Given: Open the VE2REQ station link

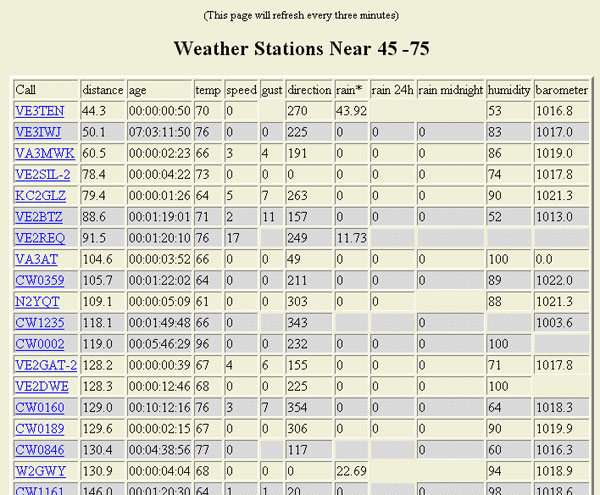Looking at the screenshot, I should 39,238.
